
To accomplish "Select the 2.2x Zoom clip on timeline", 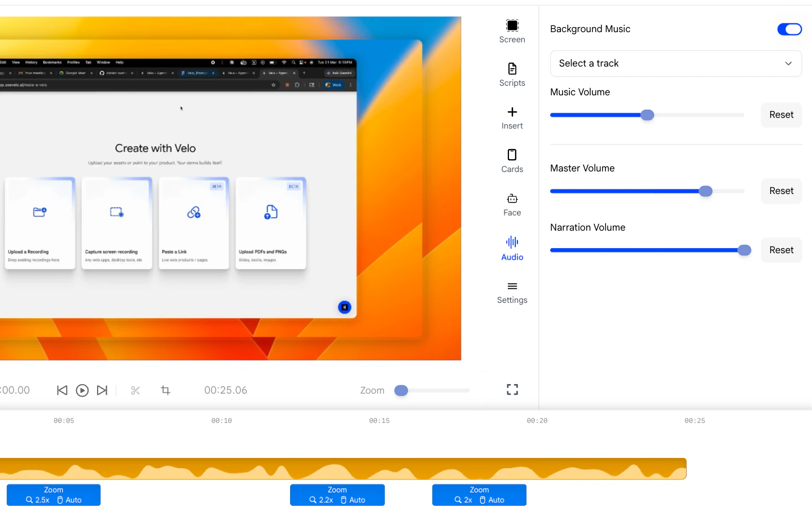I will (x=337, y=495).
